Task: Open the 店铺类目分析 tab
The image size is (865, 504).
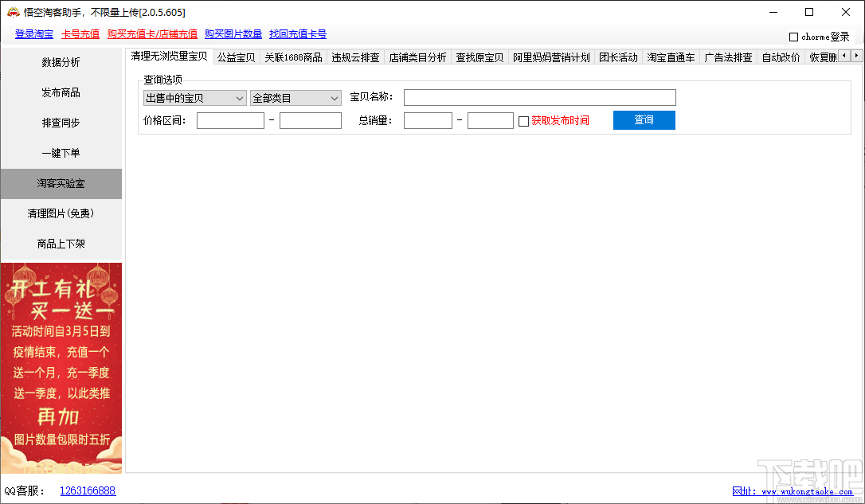Action: point(417,57)
